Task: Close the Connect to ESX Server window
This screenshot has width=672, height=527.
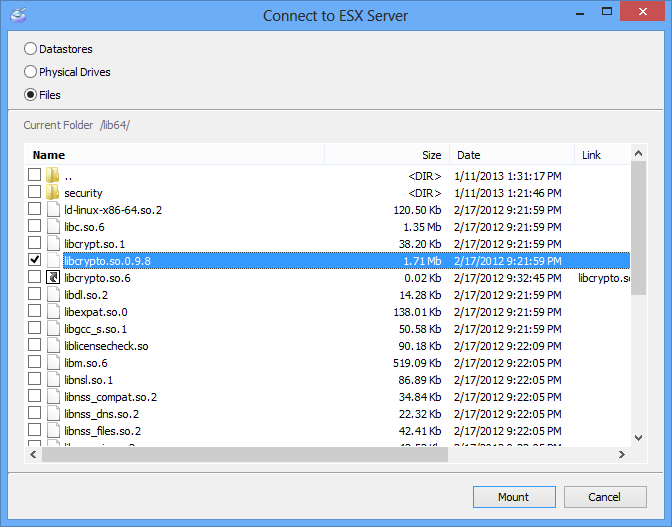Action: point(642,12)
